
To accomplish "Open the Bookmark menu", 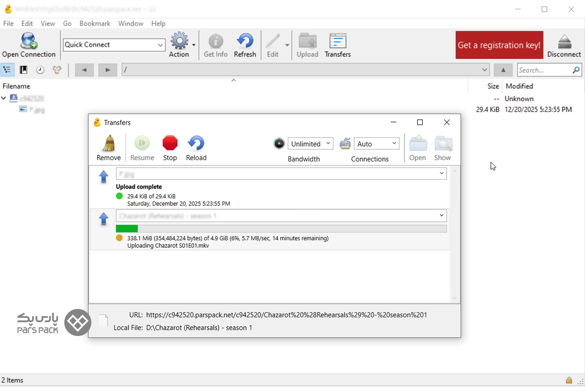I will (x=95, y=24).
